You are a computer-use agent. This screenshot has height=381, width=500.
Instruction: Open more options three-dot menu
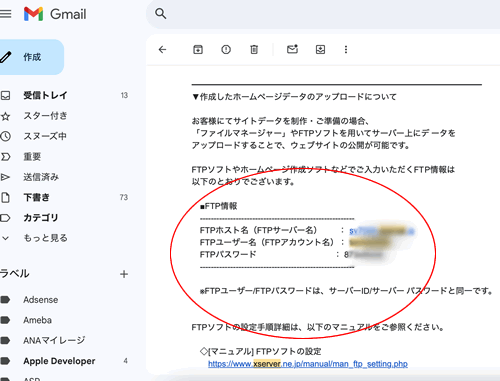click(346, 50)
